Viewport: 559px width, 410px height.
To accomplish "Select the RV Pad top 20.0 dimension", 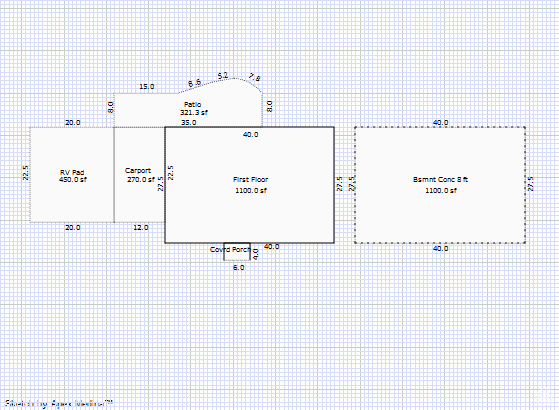I will tap(73, 123).
